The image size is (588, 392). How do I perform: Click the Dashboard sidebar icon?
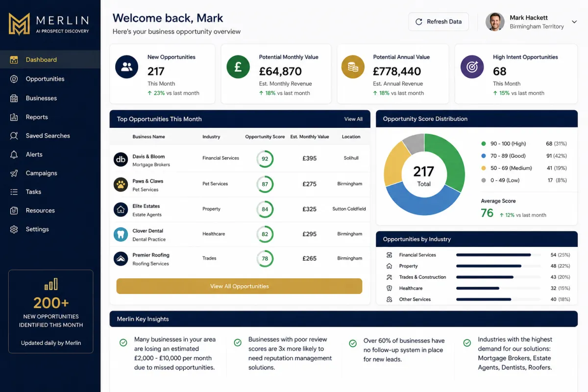click(x=14, y=60)
